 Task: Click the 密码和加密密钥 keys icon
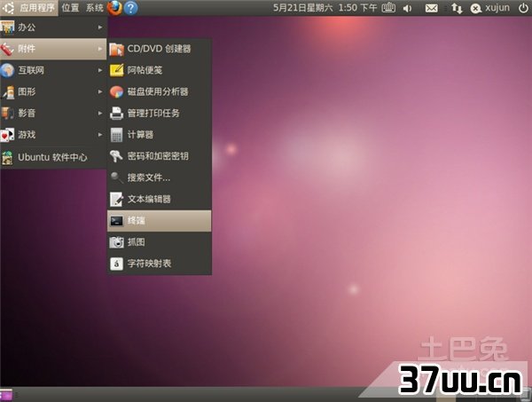coord(116,156)
